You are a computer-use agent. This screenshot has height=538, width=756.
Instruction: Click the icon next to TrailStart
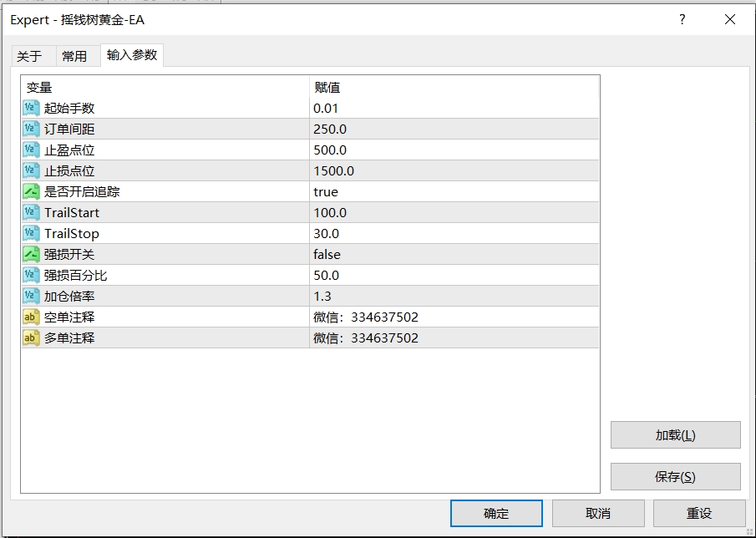coord(31,212)
